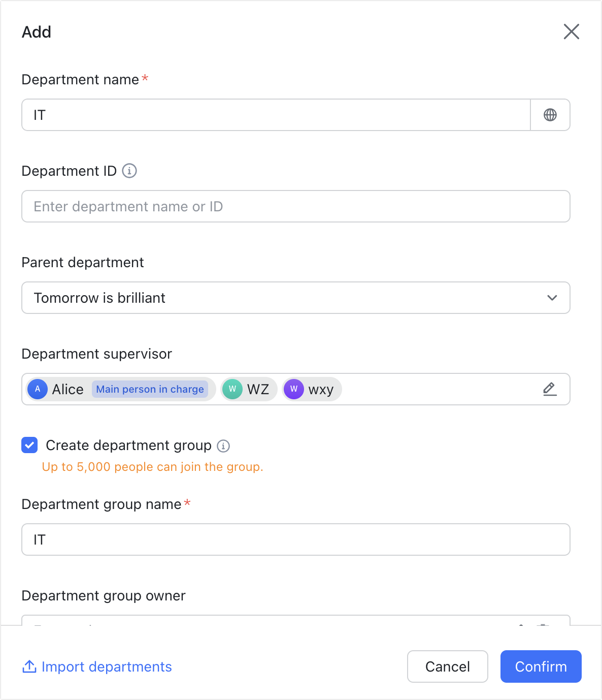Click the Department group owner label

[x=104, y=595]
